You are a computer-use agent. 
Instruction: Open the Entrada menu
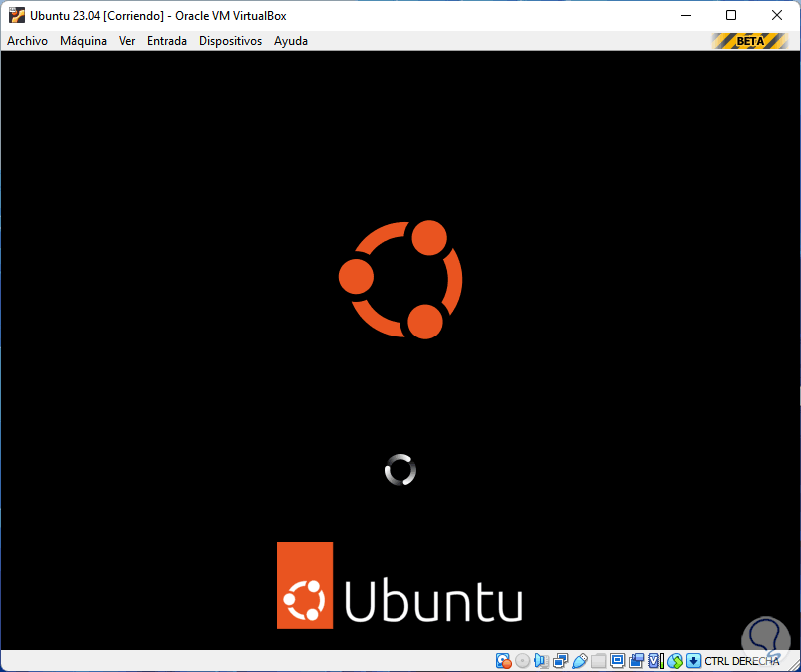tap(167, 41)
